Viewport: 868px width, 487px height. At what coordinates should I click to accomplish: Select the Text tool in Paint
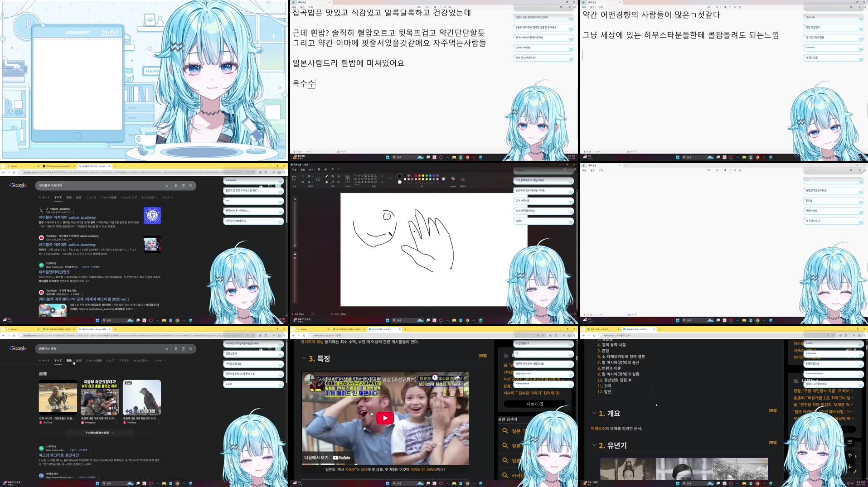point(339,176)
